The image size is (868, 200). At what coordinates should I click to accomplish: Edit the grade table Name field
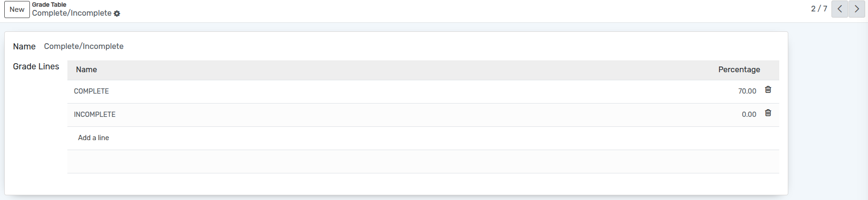coord(190,47)
